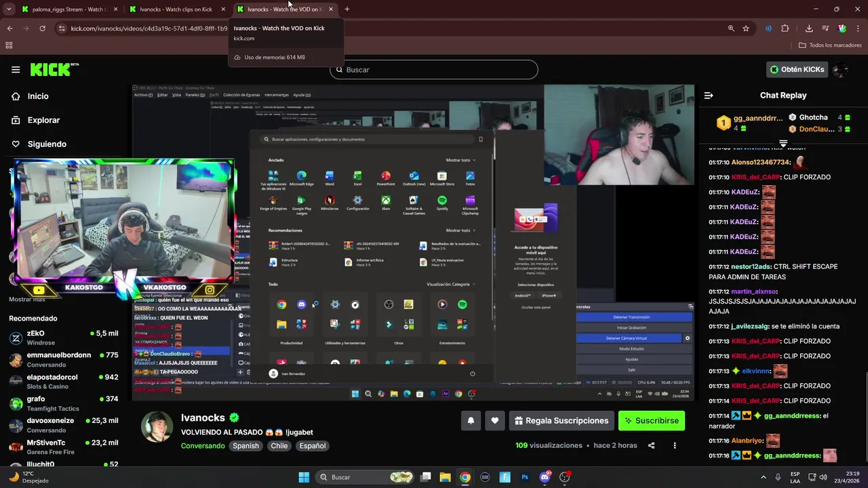Viewport: 868px width, 488px height.
Task: Open the Chrome three-dot menu
Action: [859, 28]
